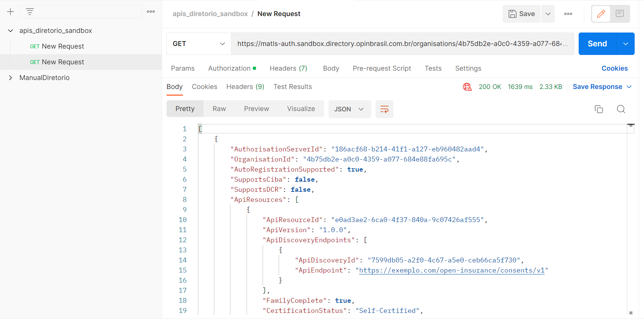Image resolution: width=644 pixels, height=320 pixels.
Task: Click the 1639 ms response time
Action: tap(520, 87)
